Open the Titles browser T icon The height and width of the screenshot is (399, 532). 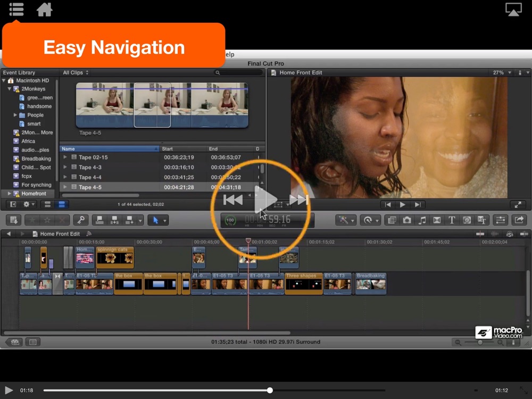pos(452,220)
